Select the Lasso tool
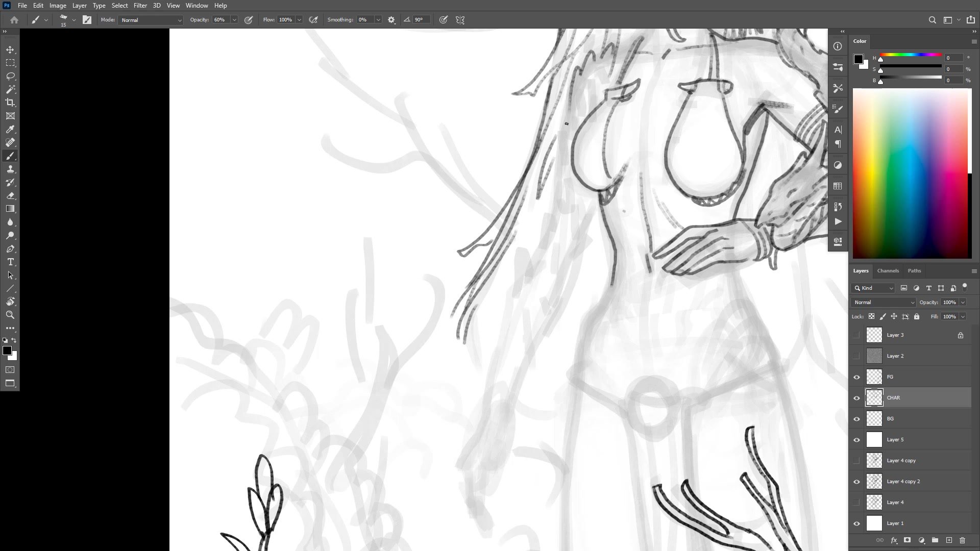Image resolution: width=980 pixels, height=551 pixels. tap(10, 76)
